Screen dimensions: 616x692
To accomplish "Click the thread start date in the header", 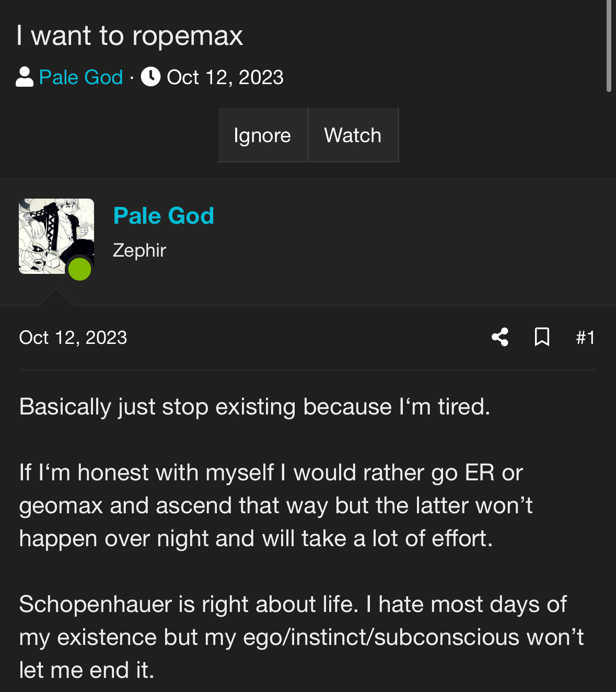I will tap(225, 77).
